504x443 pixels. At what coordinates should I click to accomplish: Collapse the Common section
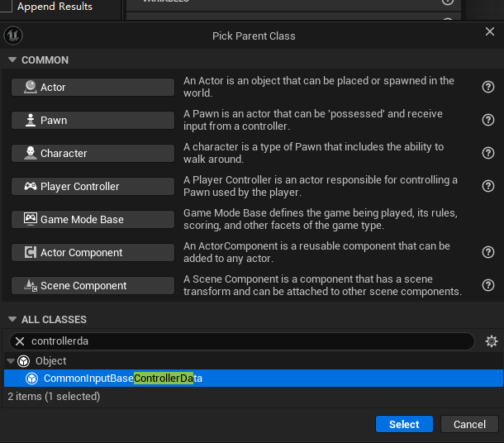pos(12,60)
